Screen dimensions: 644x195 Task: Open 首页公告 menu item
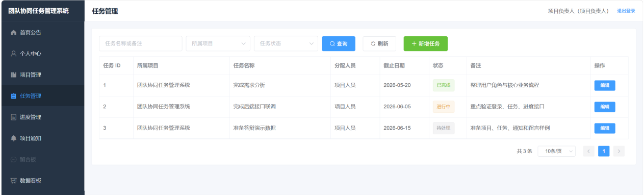(42, 33)
